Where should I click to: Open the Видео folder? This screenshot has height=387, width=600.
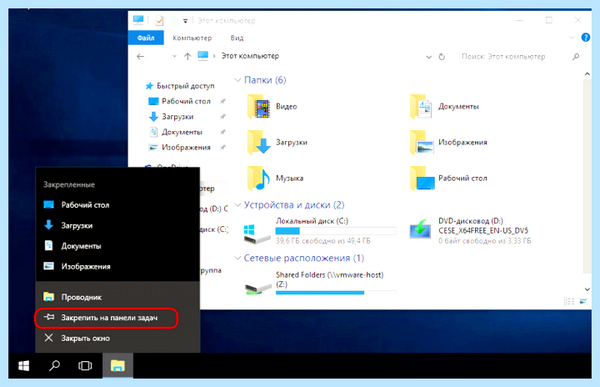pos(272,107)
